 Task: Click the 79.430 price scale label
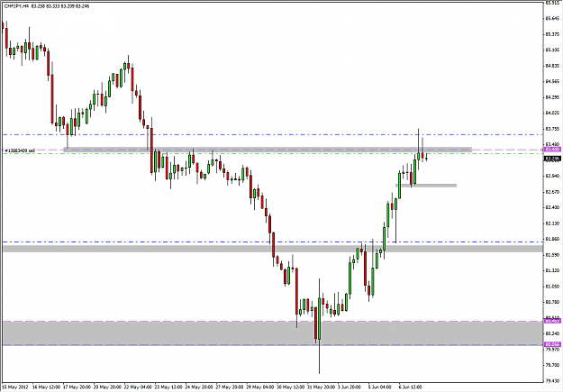point(552,381)
